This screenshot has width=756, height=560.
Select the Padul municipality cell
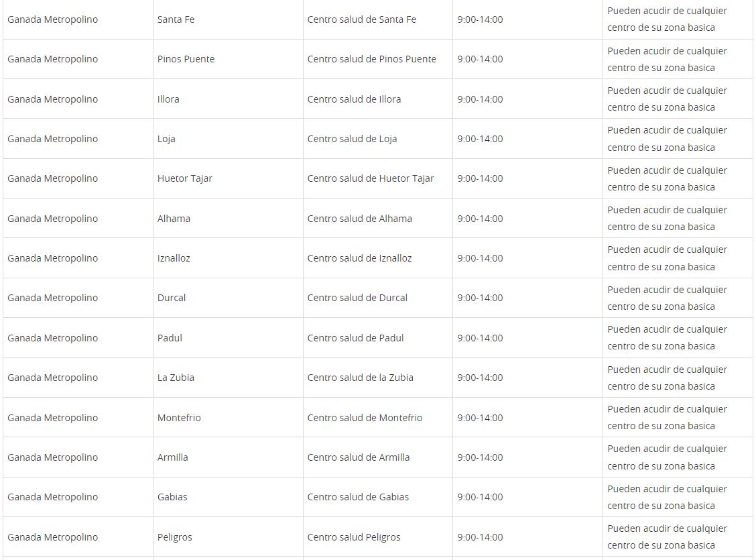[170, 338]
